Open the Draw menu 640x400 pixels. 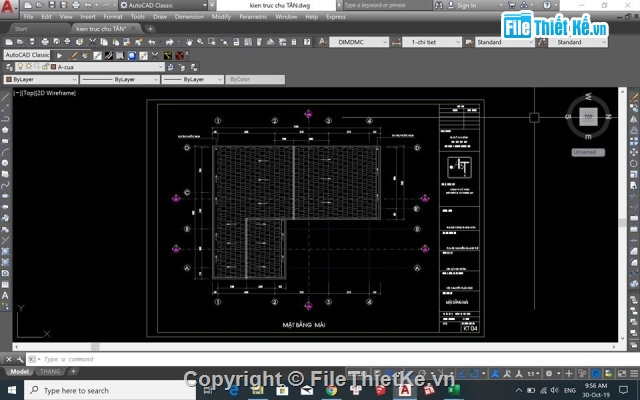pyautogui.click(x=160, y=17)
